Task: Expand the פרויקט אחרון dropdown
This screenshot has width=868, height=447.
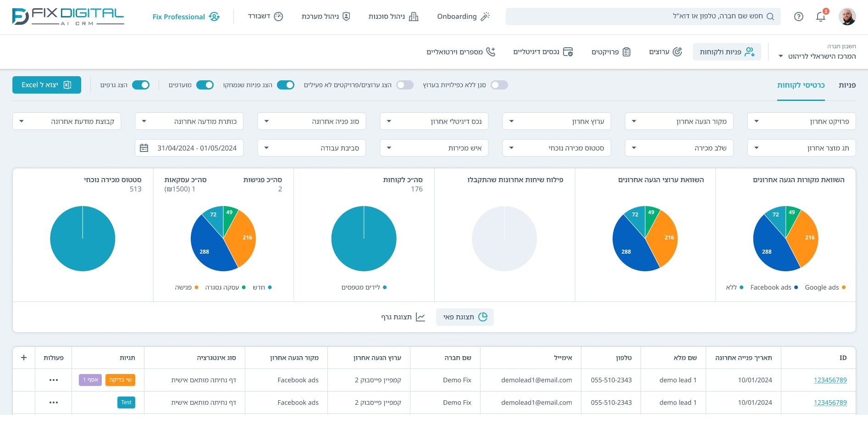Action: click(802, 122)
